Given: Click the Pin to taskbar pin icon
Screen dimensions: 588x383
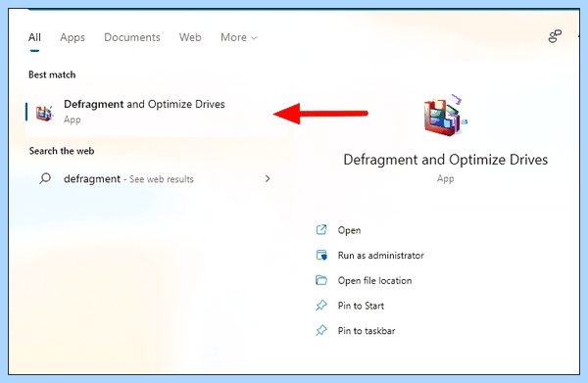Looking at the screenshot, I should (x=321, y=330).
